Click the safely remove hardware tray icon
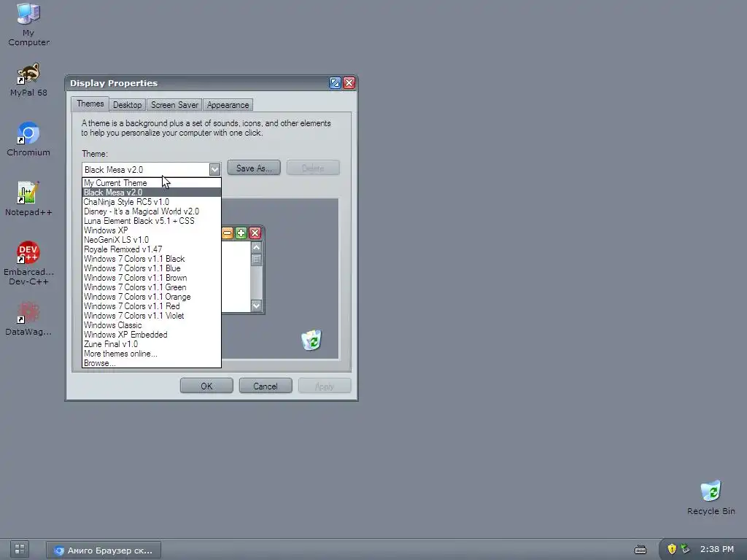 [685, 549]
